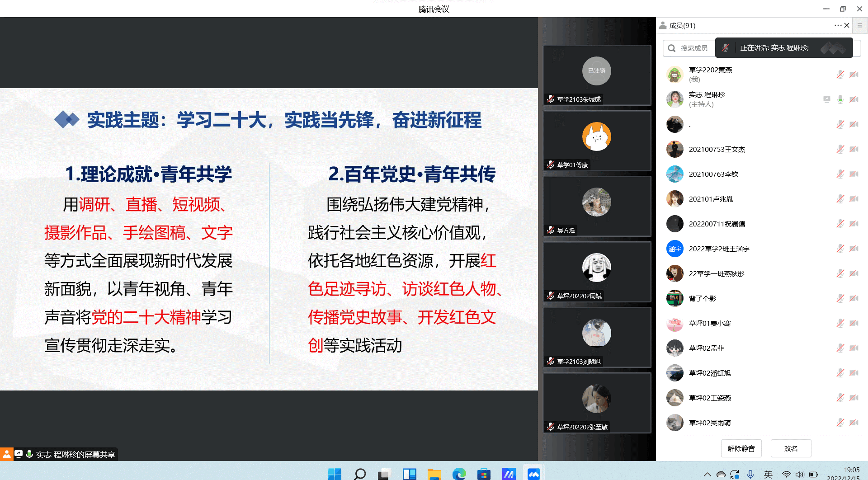This screenshot has height=480, width=868.
Task: Click the 改名 rename button
Action: pos(791,448)
